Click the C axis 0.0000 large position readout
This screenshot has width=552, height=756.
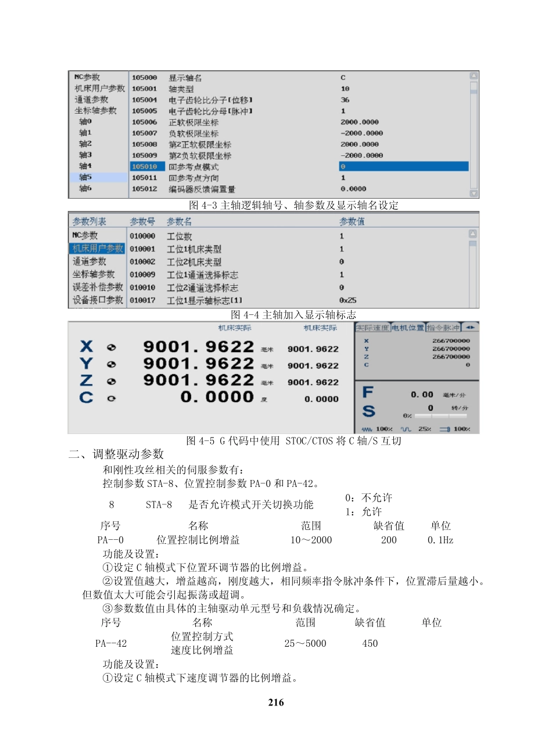click(217, 397)
